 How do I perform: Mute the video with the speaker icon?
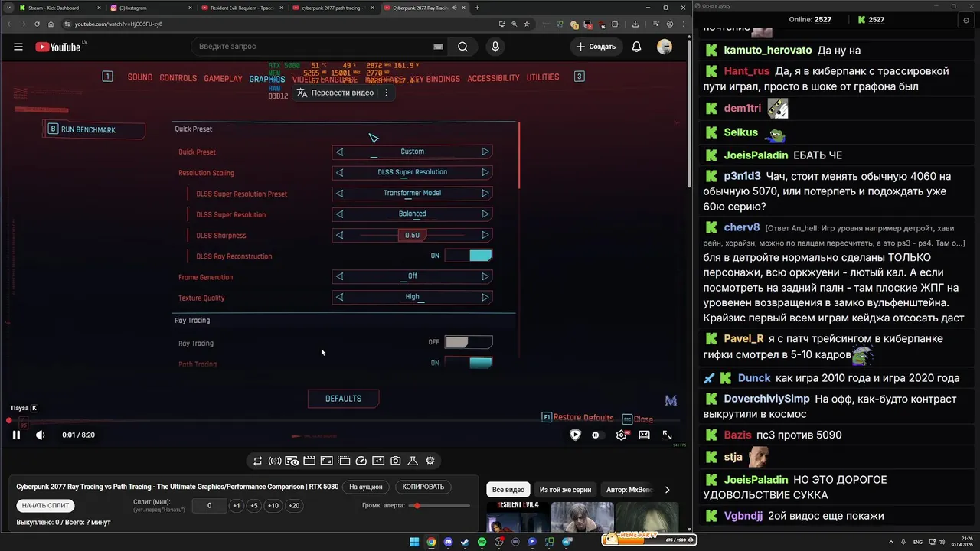[x=40, y=435]
